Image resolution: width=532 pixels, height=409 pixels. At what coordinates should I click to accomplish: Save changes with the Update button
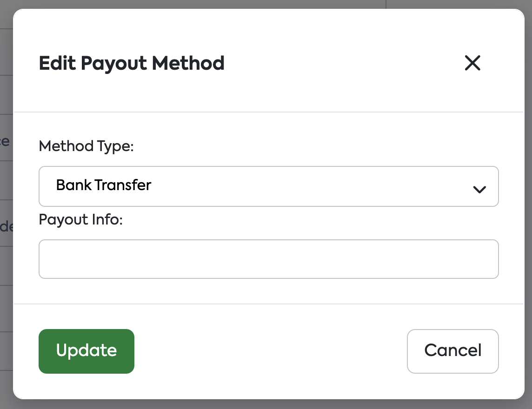point(86,351)
